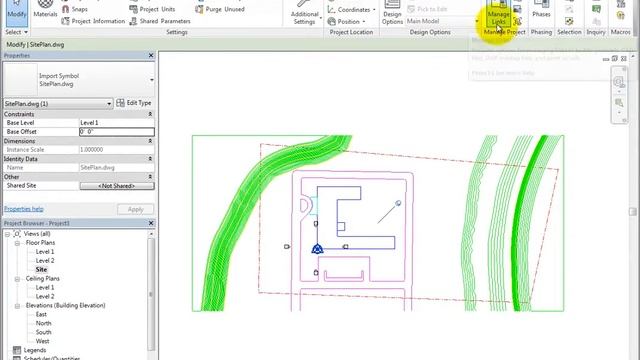640x360 pixels.
Task: Open Level 2 under Ceiling Plans
Action: (45, 297)
